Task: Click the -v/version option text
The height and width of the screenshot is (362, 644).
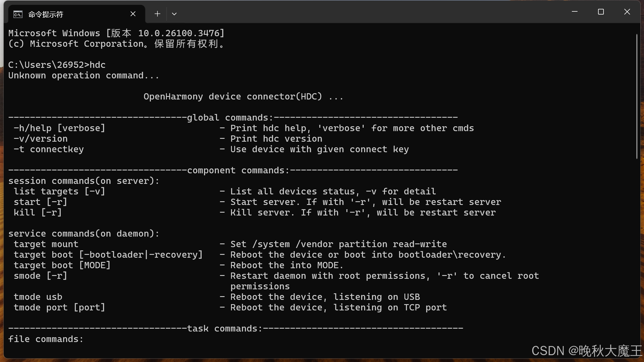Action: click(x=41, y=139)
